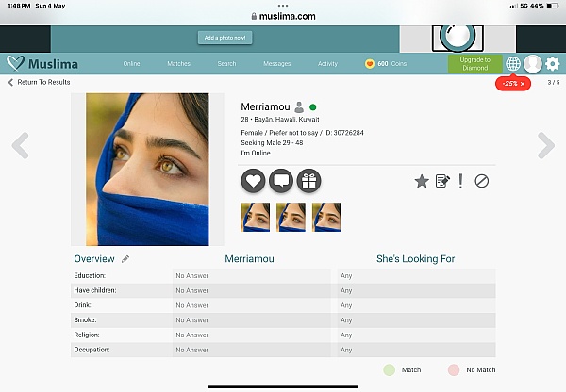Click Upgrade to Diamond button
Screen dimensions: 566x392
click(x=474, y=64)
